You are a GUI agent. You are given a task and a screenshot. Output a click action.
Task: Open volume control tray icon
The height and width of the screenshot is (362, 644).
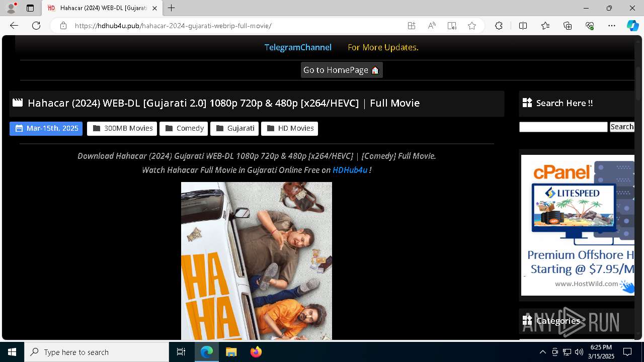[x=579, y=352]
